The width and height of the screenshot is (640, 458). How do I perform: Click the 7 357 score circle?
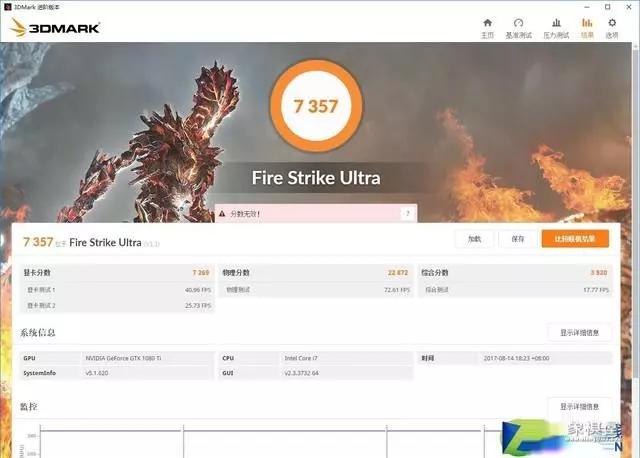pos(316,106)
